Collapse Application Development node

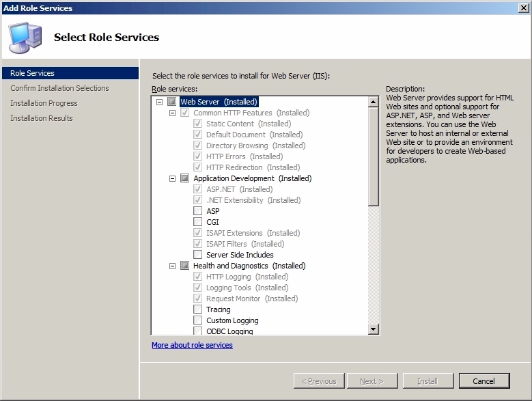(172, 178)
